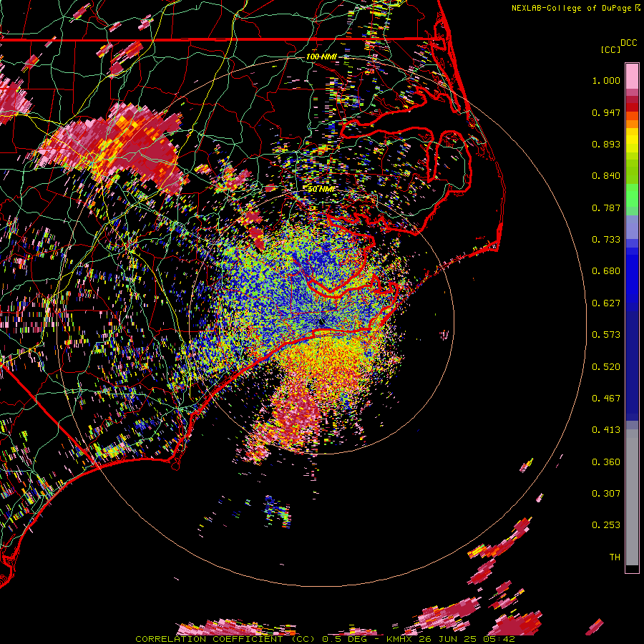
Task: Click the DCC product label above the color bar
Action: click(x=628, y=43)
